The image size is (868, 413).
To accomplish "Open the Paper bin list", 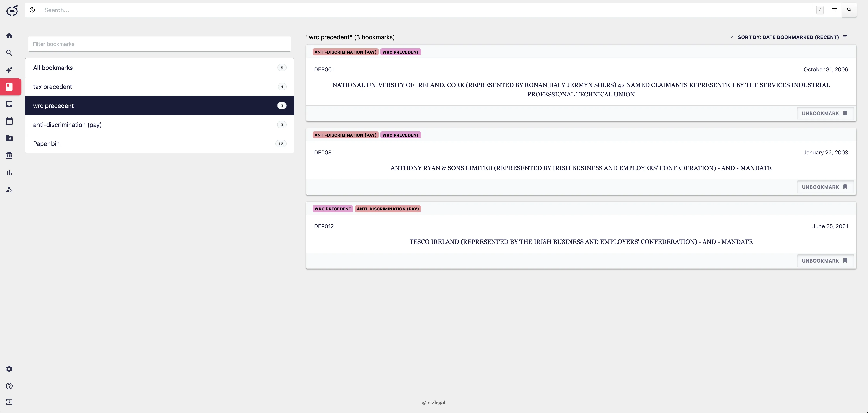I will click(160, 144).
